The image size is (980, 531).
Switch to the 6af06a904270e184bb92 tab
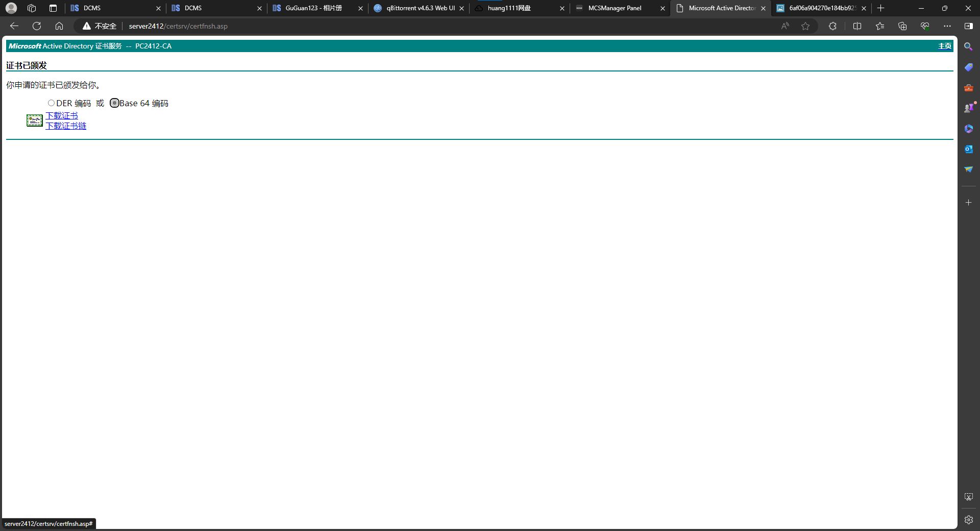pyautogui.click(x=821, y=8)
